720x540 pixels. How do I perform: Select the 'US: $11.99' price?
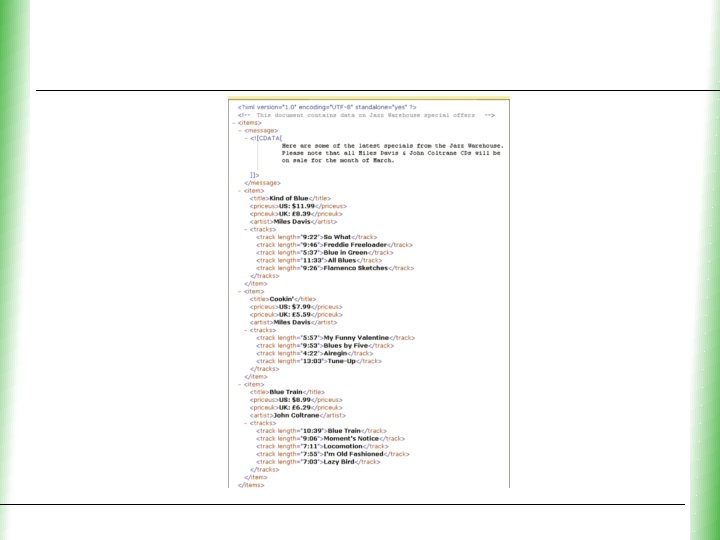click(x=297, y=206)
